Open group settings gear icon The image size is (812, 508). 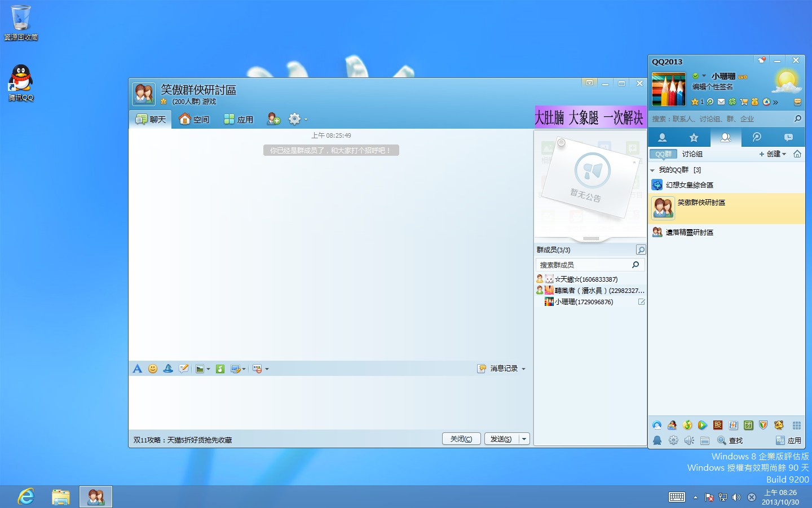coord(294,119)
